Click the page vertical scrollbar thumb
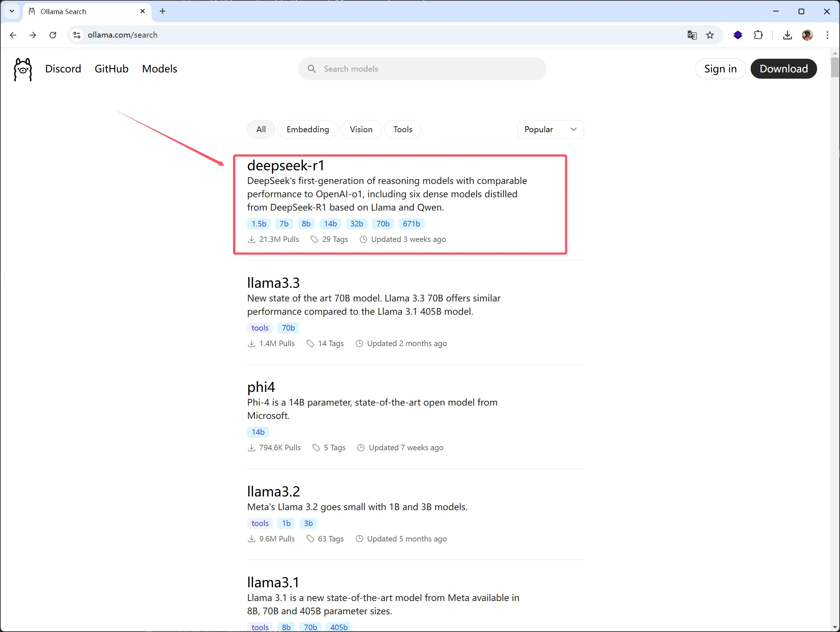840x632 pixels. (835, 67)
